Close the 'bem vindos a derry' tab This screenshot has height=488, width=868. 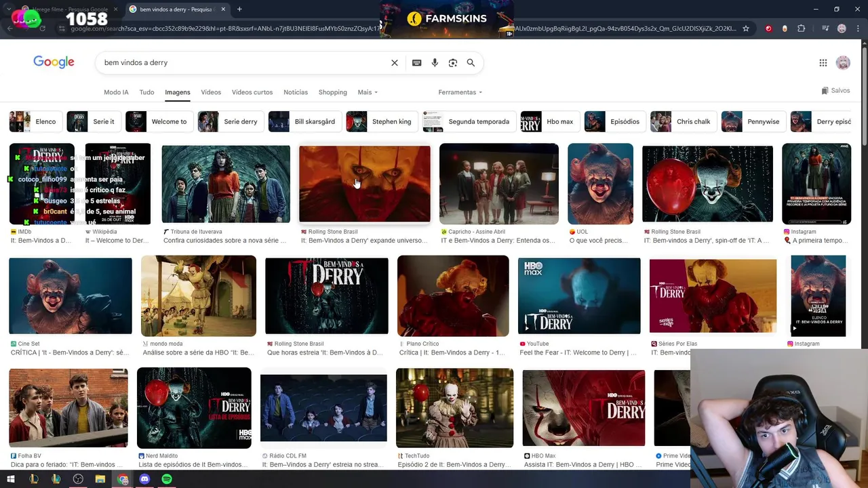pyautogui.click(x=223, y=9)
